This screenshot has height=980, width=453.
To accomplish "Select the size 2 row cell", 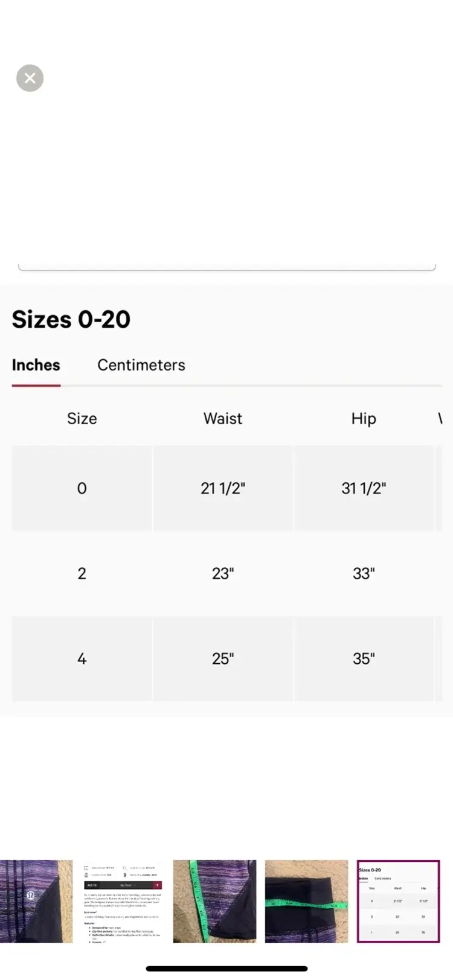I will click(82, 573).
